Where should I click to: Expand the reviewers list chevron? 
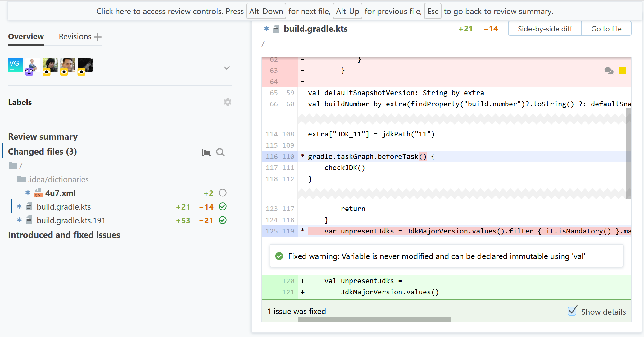click(227, 68)
